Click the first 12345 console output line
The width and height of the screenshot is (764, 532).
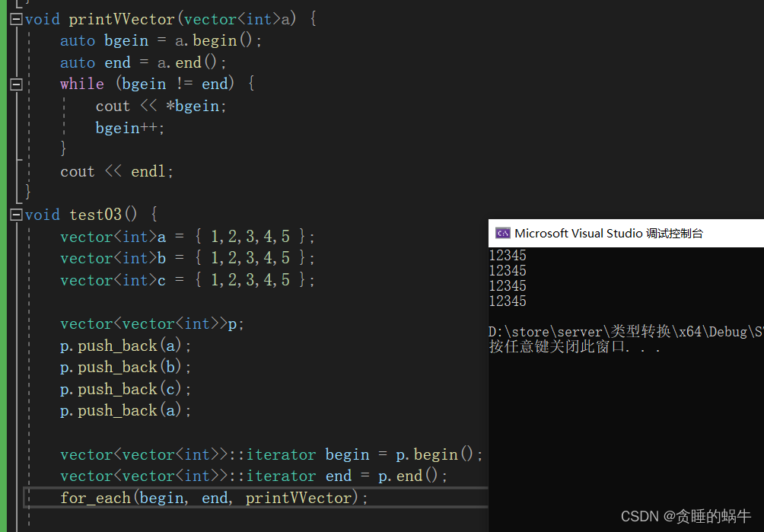(x=508, y=255)
